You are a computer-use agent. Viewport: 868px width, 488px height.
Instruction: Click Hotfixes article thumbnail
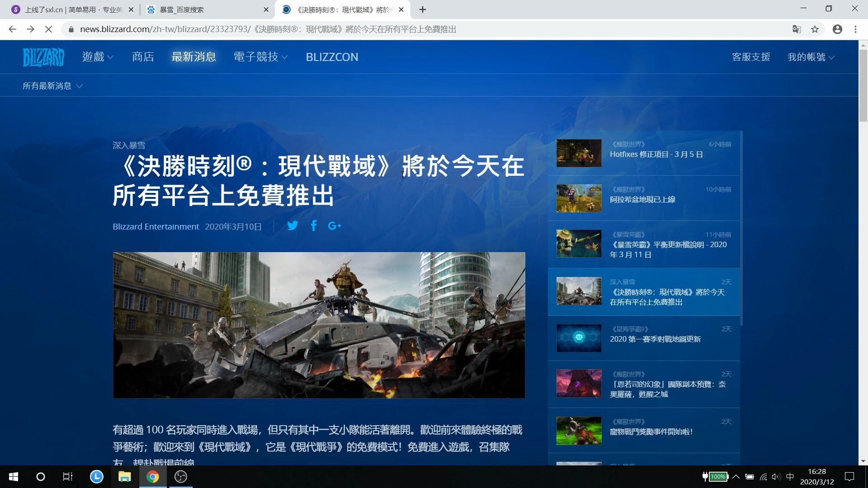[579, 153]
